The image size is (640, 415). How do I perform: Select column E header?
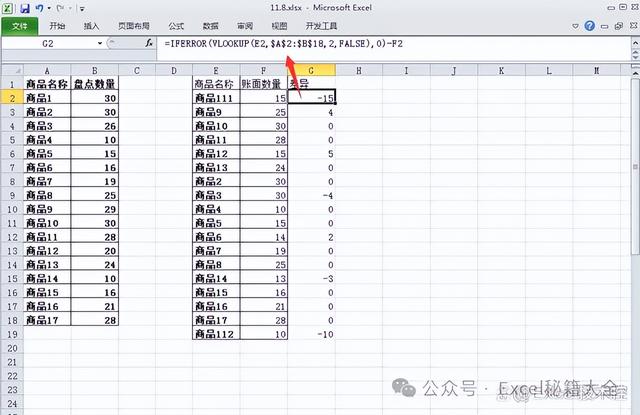216,71
